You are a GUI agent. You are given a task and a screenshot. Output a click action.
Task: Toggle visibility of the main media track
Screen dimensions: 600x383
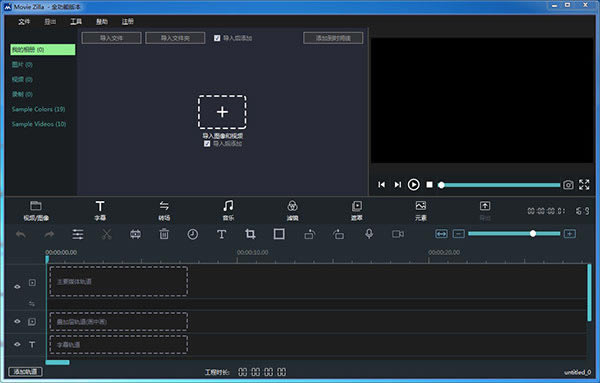[x=17, y=287]
